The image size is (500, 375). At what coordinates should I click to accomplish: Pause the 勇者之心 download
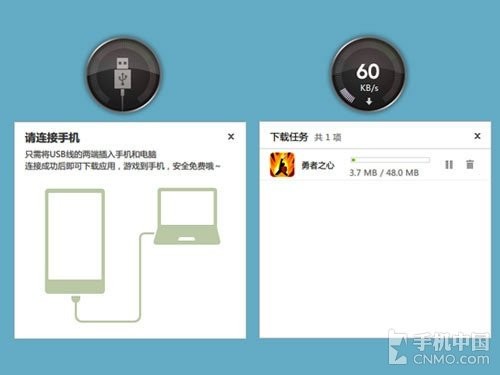click(x=449, y=164)
